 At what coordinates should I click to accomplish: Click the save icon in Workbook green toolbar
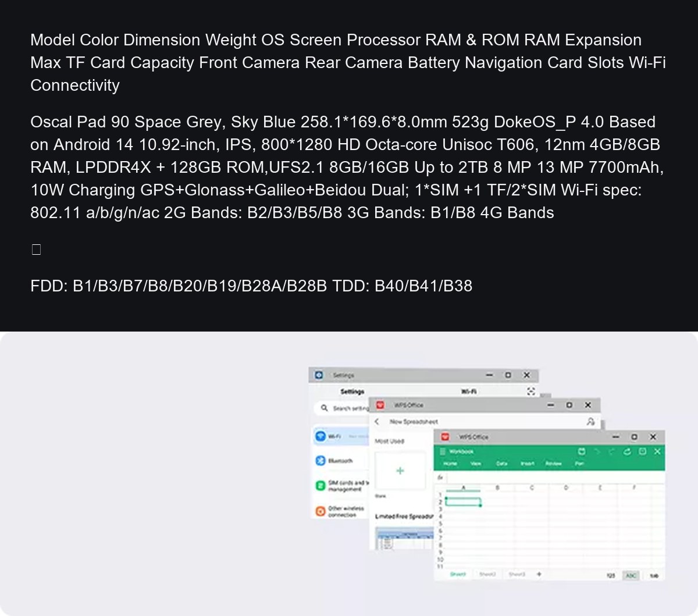coord(581,451)
